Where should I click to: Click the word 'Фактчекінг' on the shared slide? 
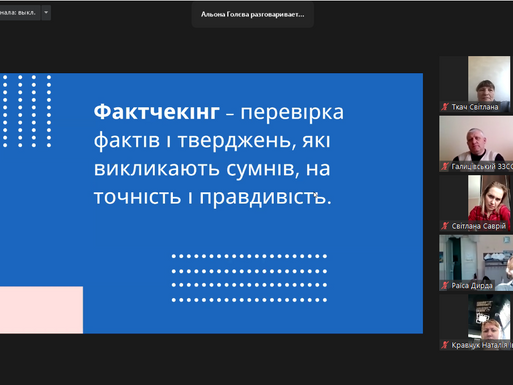coord(157,112)
